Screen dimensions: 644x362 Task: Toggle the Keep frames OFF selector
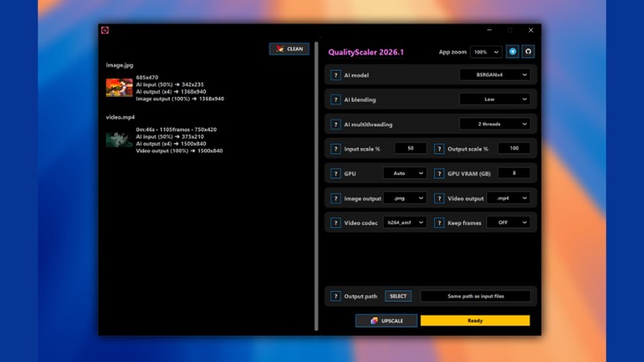508,223
